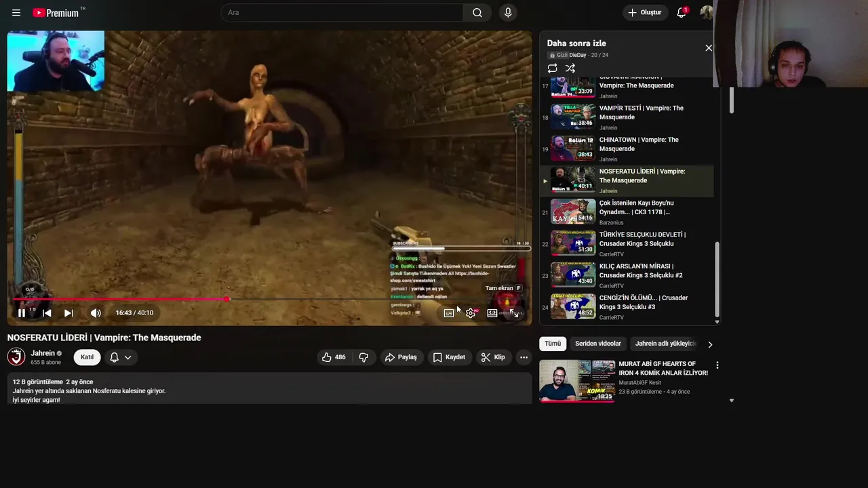
Task: Click '655 B abone' subscriber count
Action: (x=46, y=363)
